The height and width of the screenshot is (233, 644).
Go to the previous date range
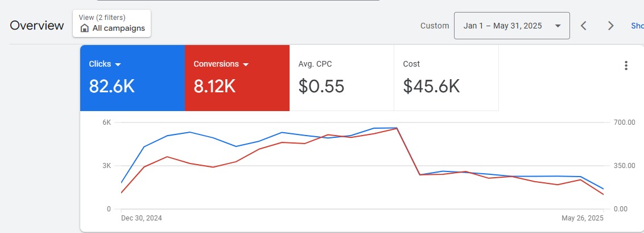tap(583, 26)
